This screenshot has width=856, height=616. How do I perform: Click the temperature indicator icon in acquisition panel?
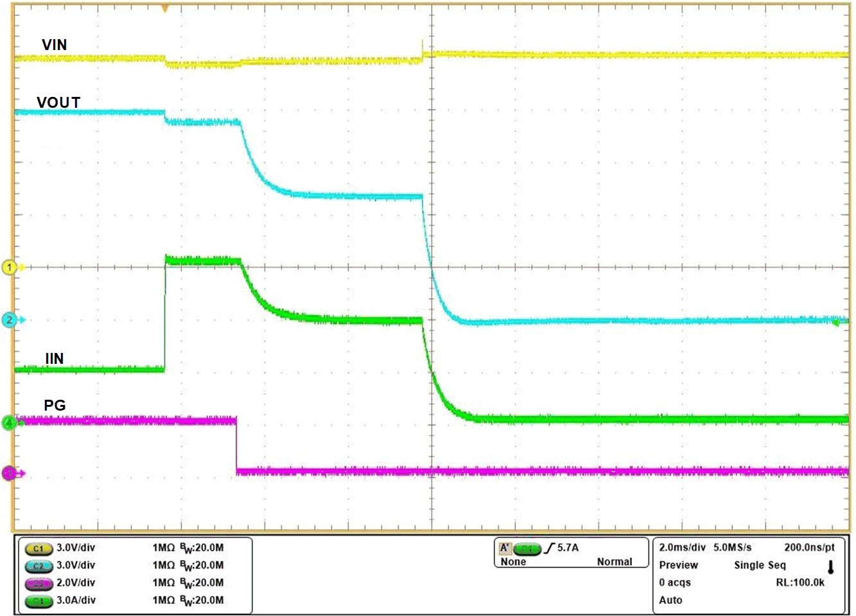tap(830, 567)
